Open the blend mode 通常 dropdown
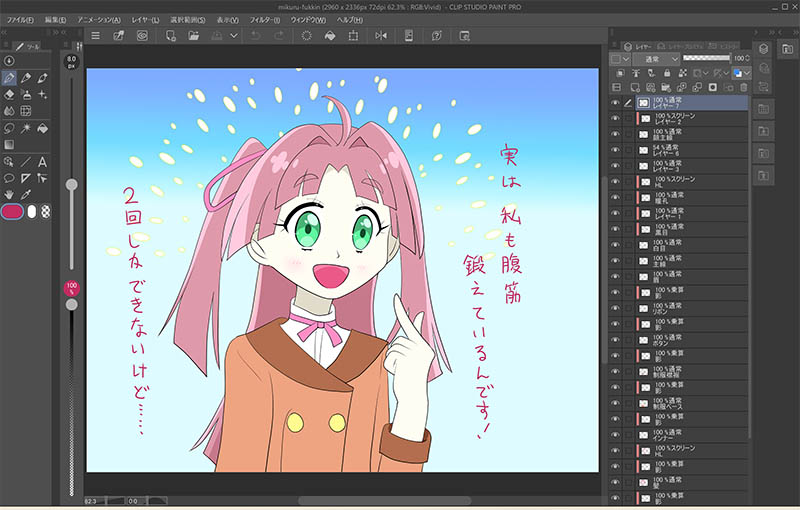The image size is (800, 510). 656,59
